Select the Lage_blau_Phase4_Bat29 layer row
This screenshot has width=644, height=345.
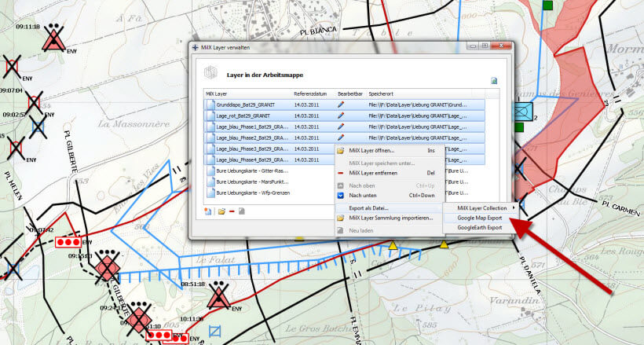270,160
